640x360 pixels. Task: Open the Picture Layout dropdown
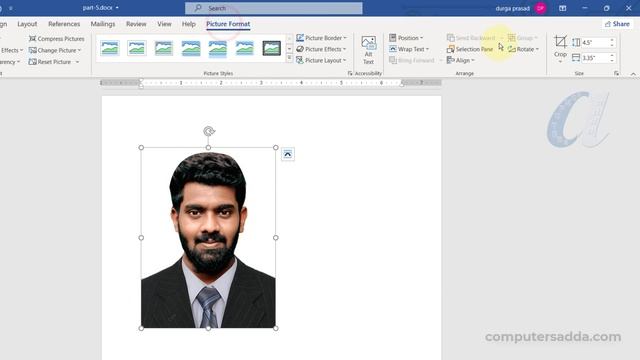(321, 60)
